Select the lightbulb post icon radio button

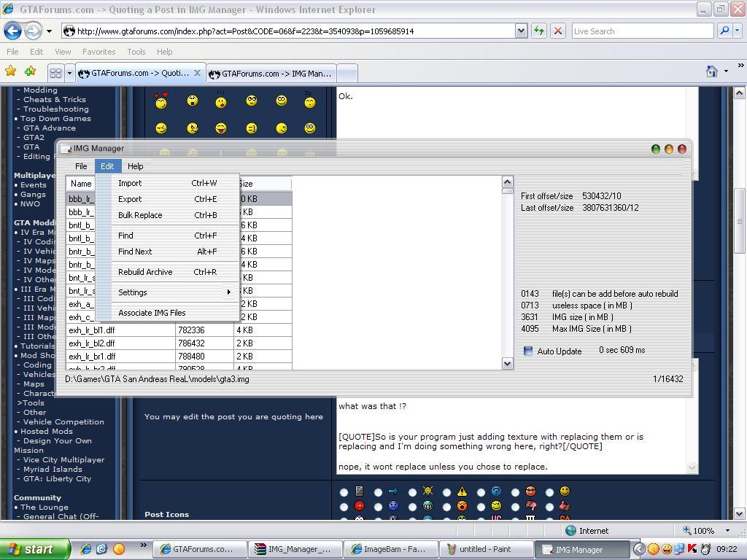pyautogui.click(x=413, y=492)
